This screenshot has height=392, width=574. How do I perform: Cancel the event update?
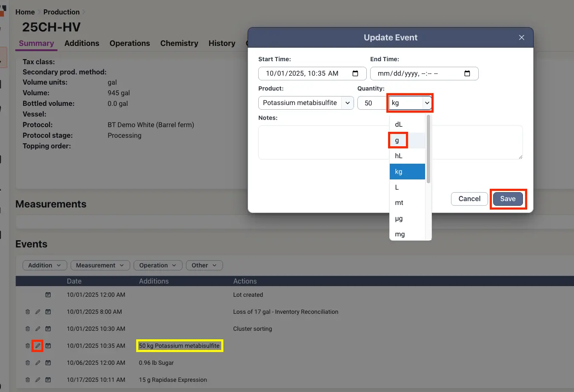point(469,199)
